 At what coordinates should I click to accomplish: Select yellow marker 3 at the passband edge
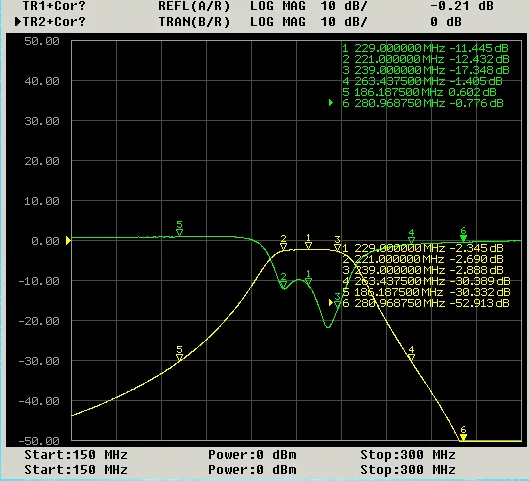point(337,243)
